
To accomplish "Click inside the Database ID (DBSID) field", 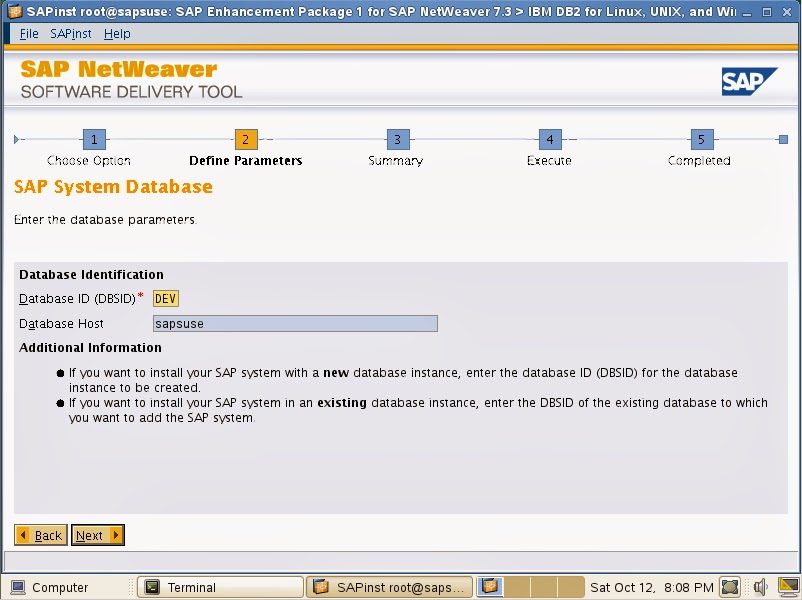I will click(x=165, y=298).
